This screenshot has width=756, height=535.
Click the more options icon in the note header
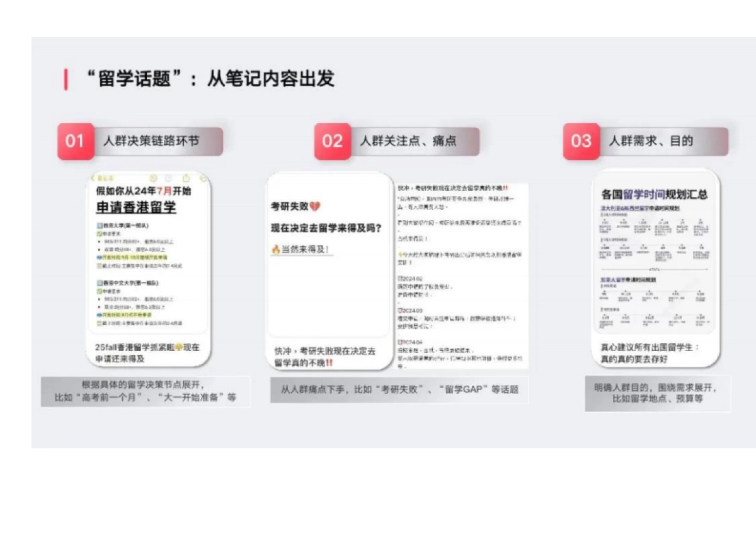(x=202, y=178)
